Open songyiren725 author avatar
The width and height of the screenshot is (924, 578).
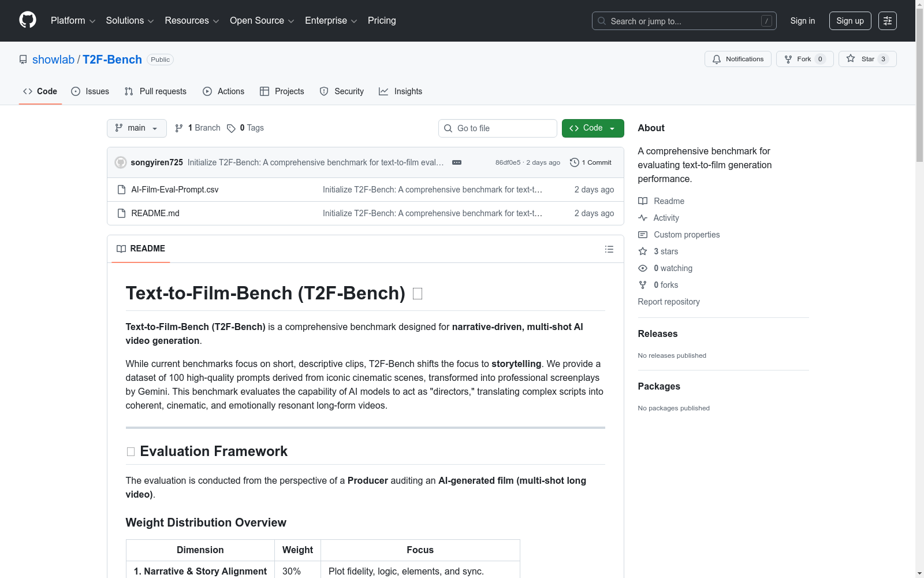click(121, 162)
